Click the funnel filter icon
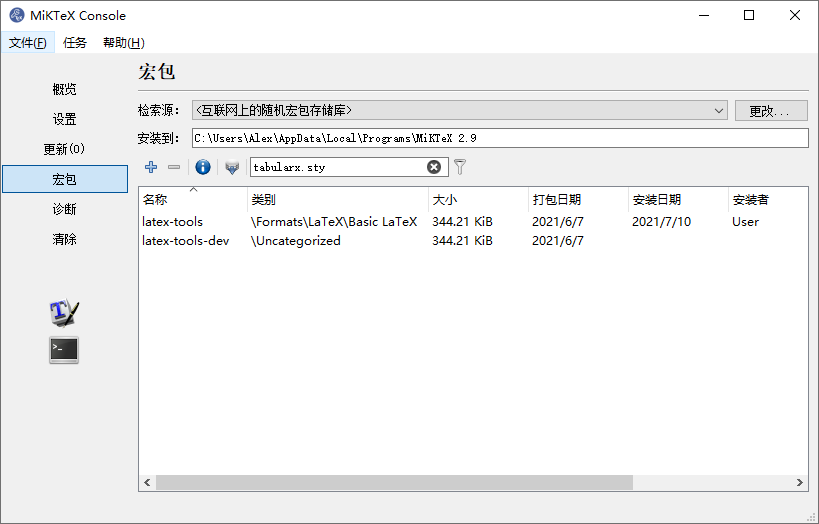Image resolution: width=819 pixels, height=524 pixels. click(460, 167)
